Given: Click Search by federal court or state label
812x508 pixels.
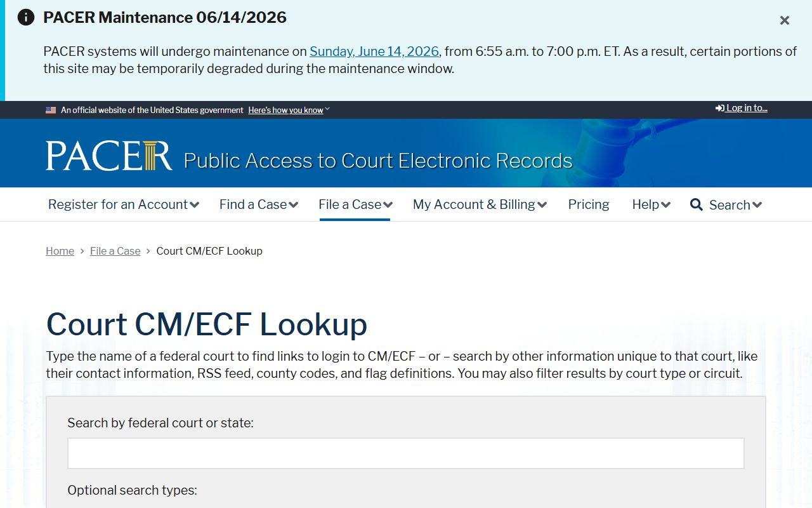Looking at the screenshot, I should point(160,423).
